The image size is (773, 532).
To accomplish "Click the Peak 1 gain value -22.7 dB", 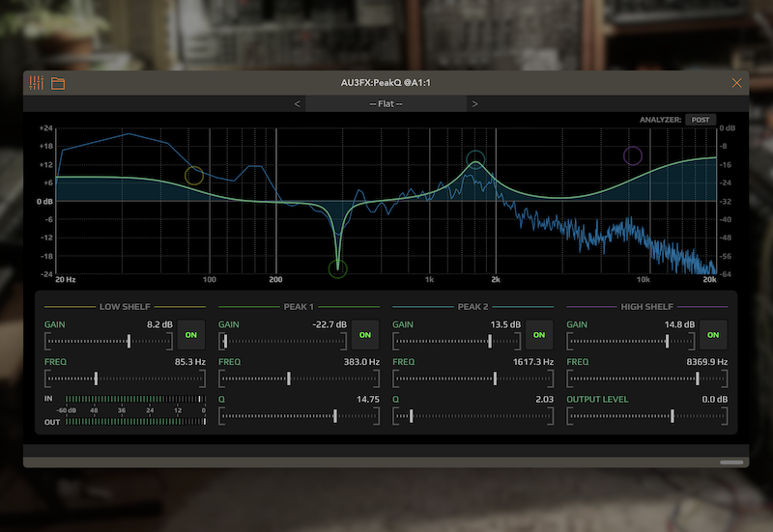I will point(329,324).
